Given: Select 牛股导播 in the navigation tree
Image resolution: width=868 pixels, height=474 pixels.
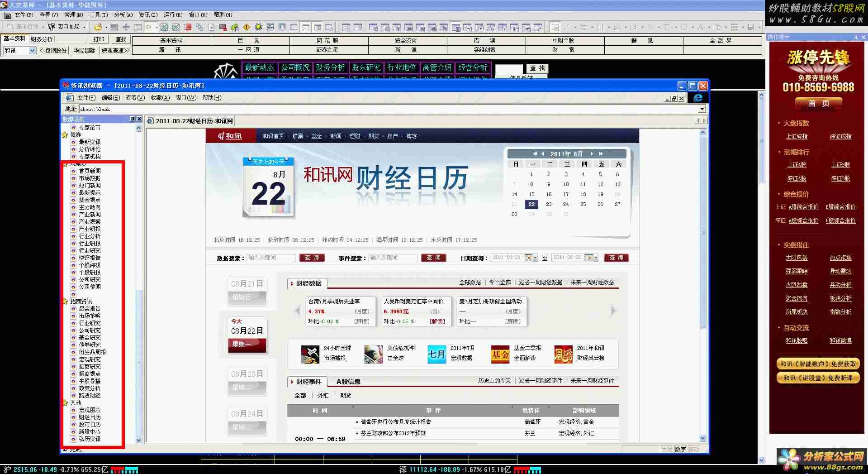Looking at the screenshot, I should 90,381.
